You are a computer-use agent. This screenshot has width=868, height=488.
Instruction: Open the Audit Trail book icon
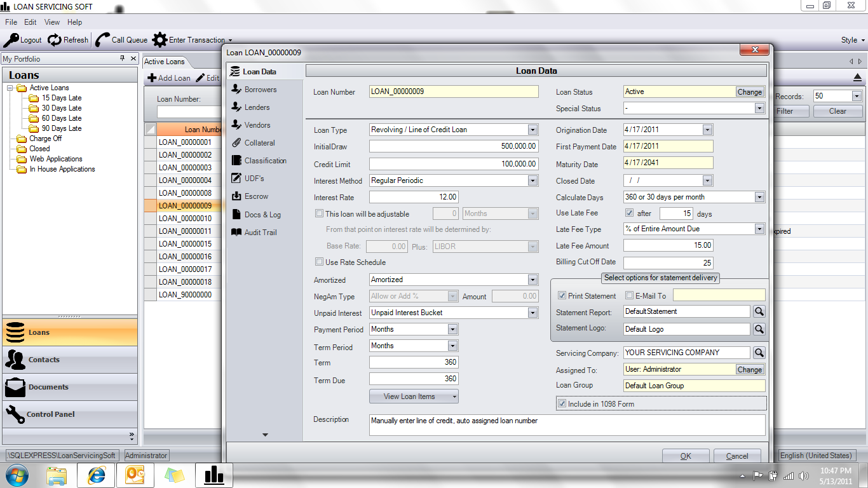click(236, 233)
